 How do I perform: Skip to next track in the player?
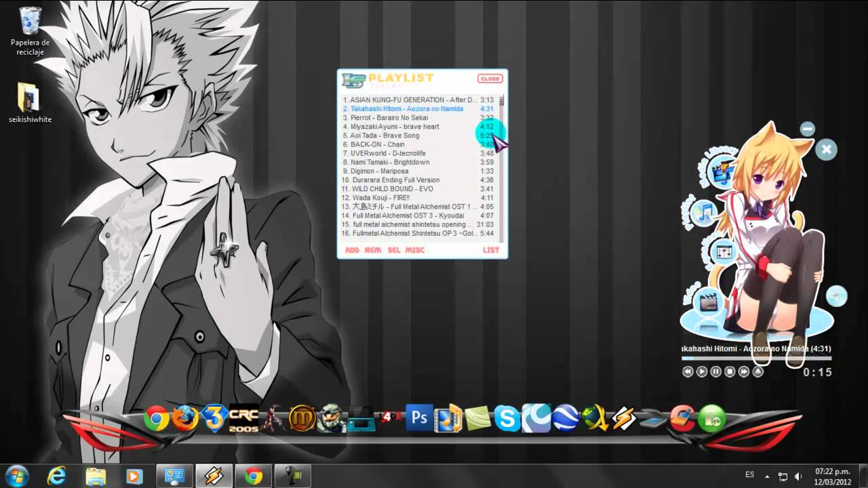[744, 371]
